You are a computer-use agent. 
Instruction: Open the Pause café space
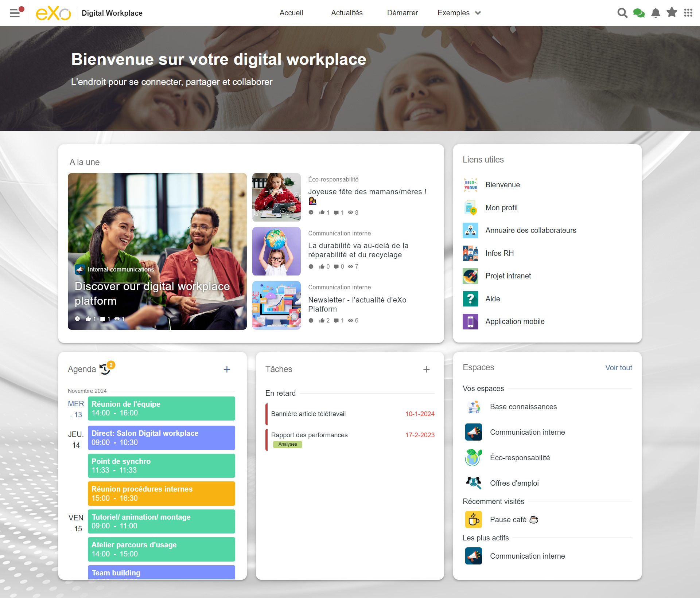point(508,520)
